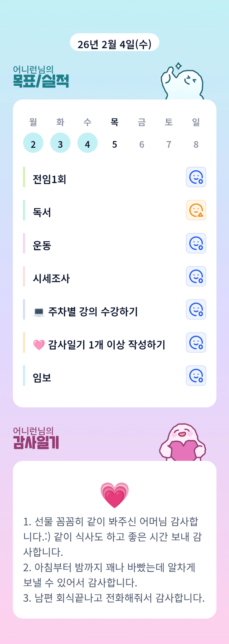Select Thursday the 5th in the week row
Screen dimensions: 229x644
[x=115, y=144]
